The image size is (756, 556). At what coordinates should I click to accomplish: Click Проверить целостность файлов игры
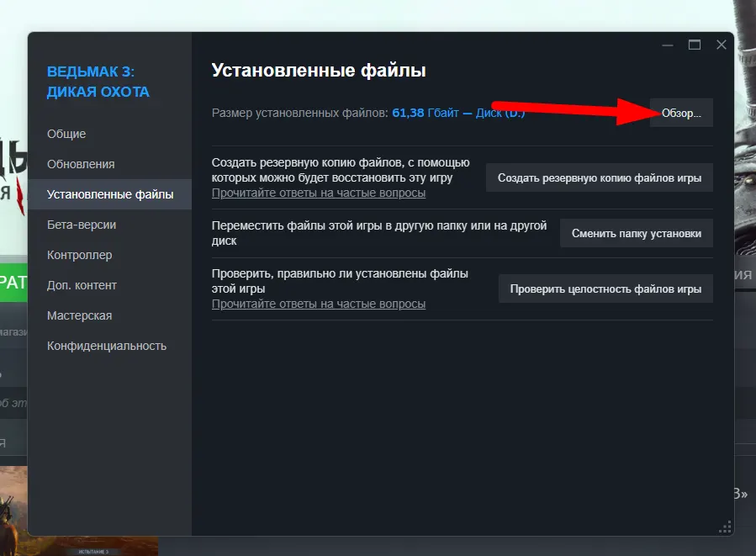click(605, 289)
